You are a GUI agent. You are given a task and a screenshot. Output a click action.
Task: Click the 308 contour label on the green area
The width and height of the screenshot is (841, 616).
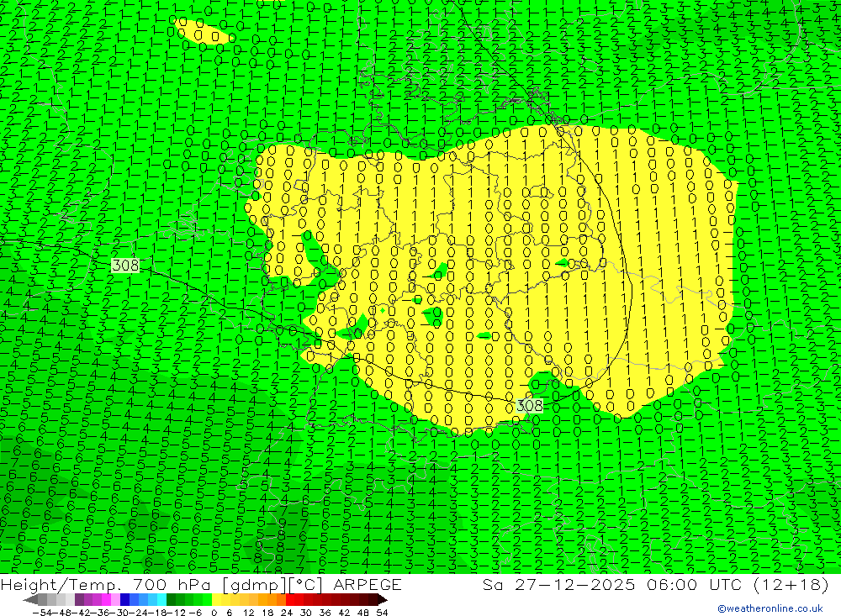pos(125,265)
